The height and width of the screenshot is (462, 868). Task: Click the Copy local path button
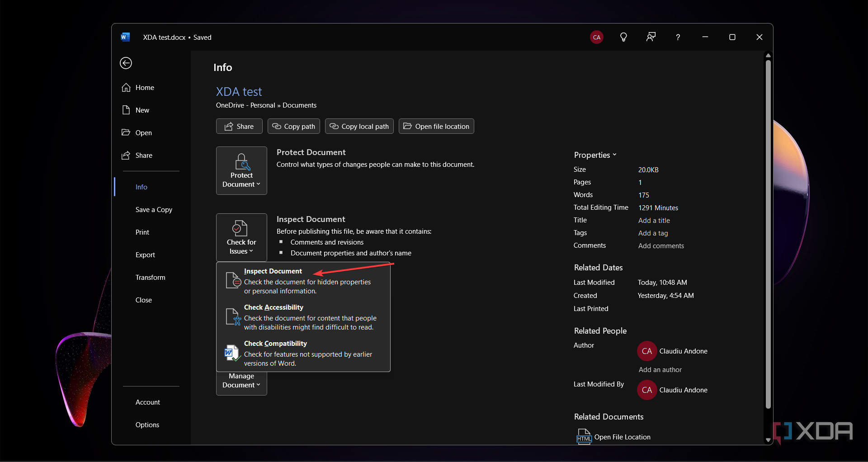[359, 126]
